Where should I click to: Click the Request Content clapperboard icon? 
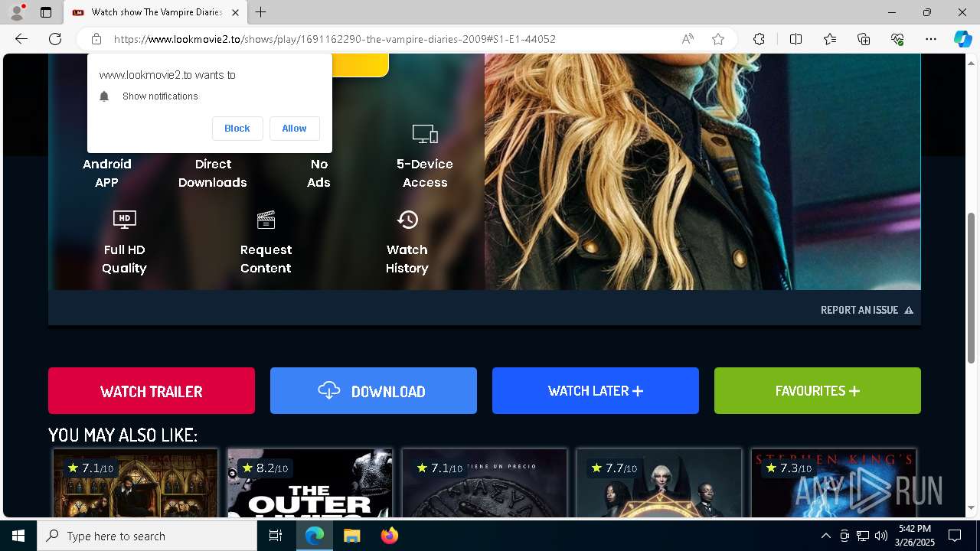(266, 220)
